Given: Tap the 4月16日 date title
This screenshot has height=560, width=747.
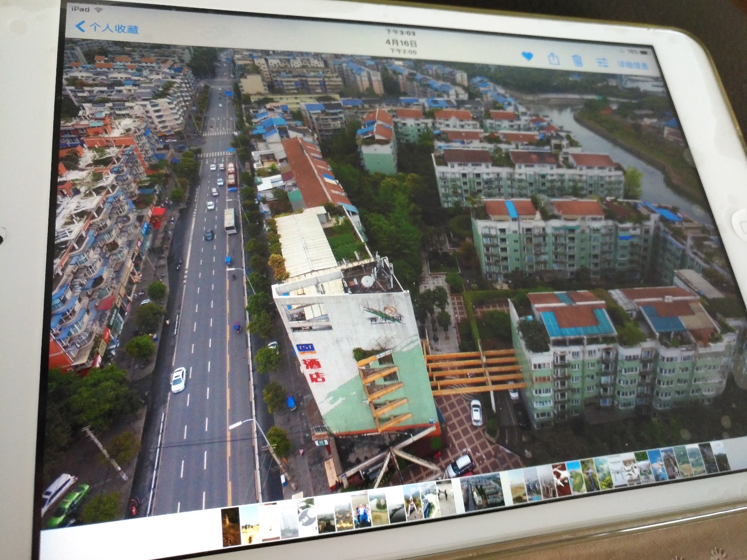Looking at the screenshot, I should click(x=401, y=42).
